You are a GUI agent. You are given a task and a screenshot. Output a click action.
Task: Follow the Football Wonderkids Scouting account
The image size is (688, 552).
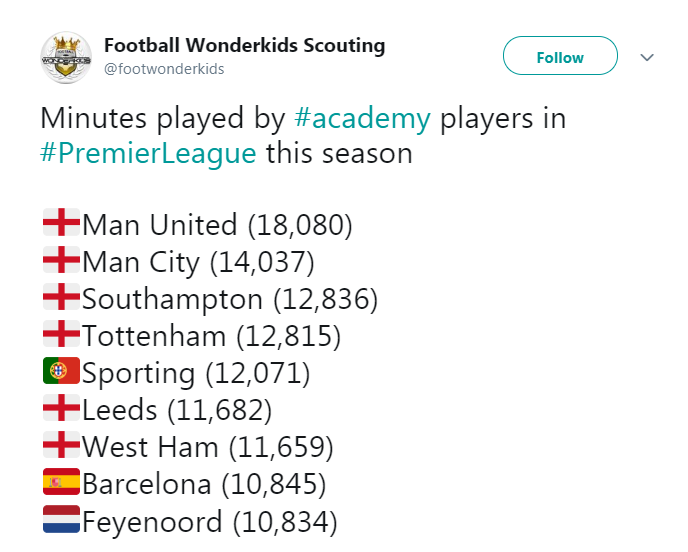click(x=560, y=56)
